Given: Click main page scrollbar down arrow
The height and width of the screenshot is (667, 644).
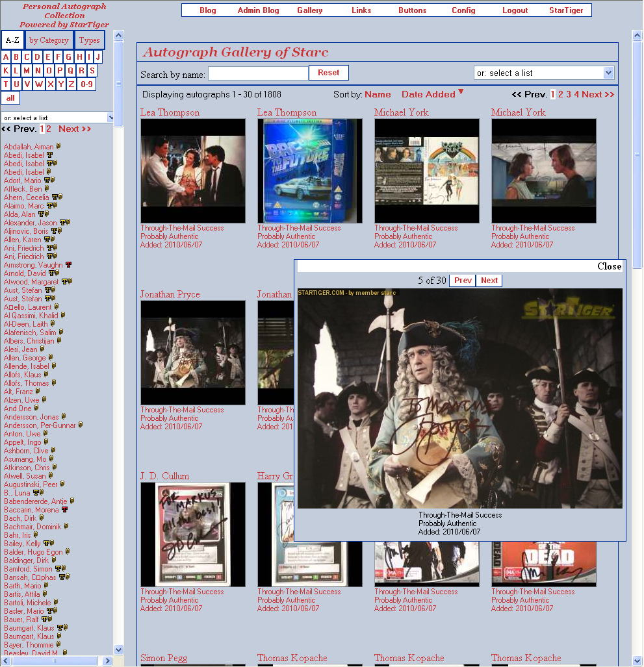Looking at the screenshot, I should coord(638,661).
